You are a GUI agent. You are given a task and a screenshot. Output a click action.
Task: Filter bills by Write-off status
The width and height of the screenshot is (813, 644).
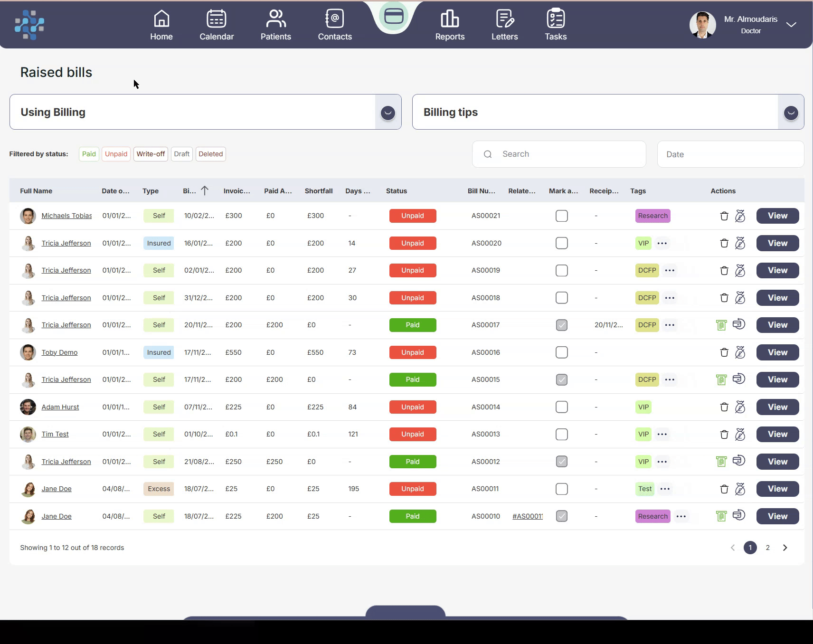click(x=151, y=154)
